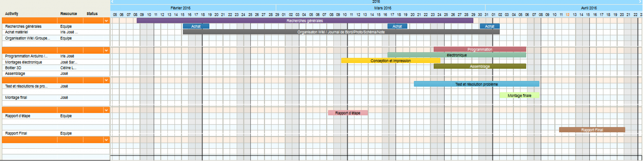Select the Montage final activity row
Screen dimensions: 644x161
pyautogui.click(x=16, y=97)
